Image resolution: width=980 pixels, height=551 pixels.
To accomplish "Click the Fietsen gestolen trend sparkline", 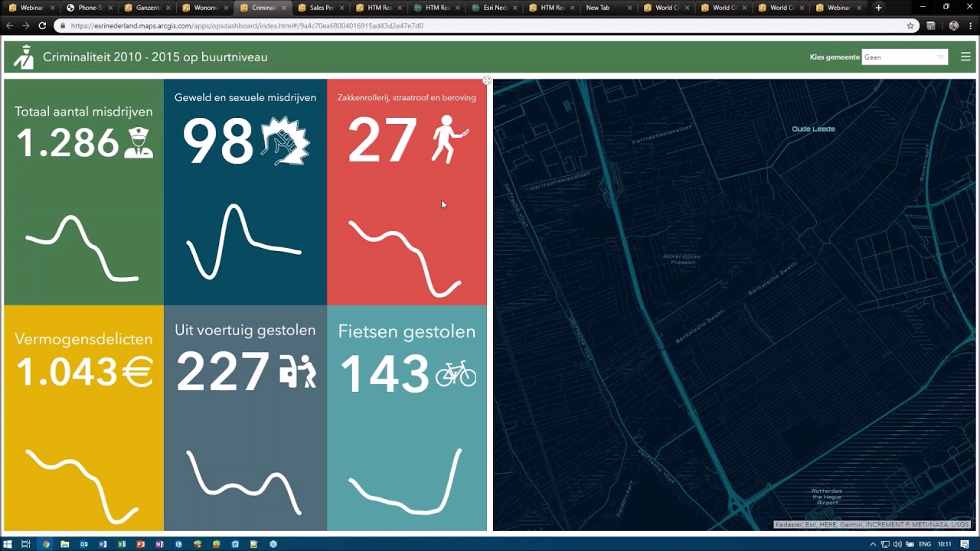I will tap(406, 481).
